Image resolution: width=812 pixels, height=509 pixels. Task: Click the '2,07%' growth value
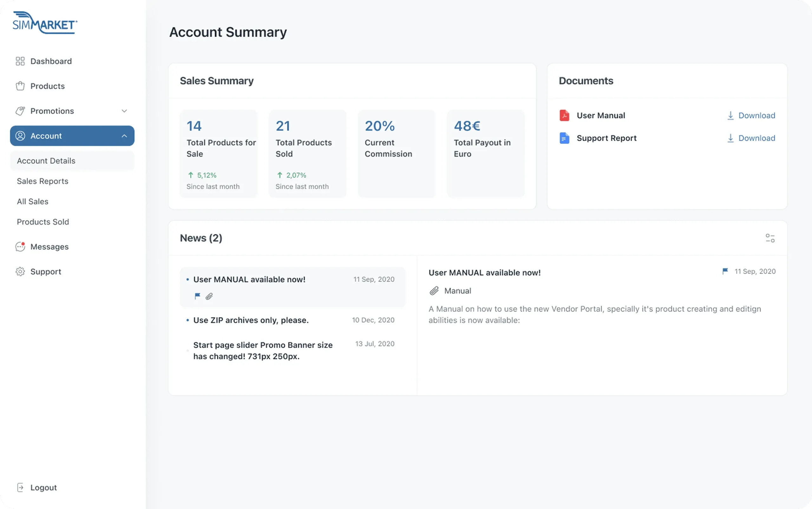click(296, 175)
